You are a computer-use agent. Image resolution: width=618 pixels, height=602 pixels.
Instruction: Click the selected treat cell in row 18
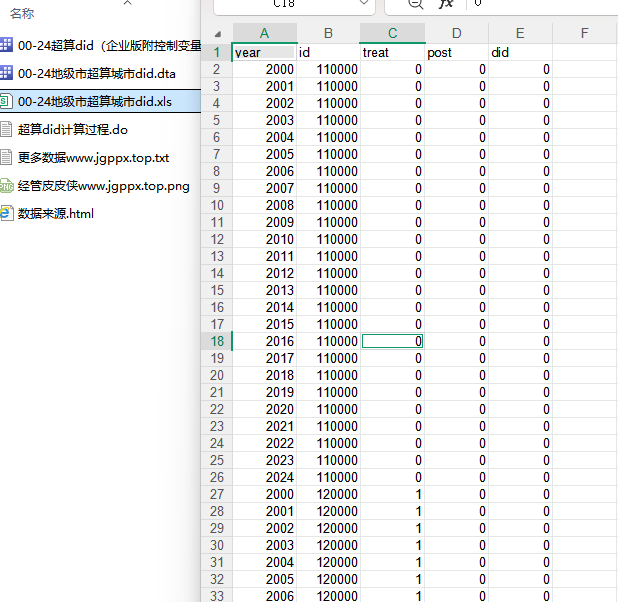click(x=393, y=341)
